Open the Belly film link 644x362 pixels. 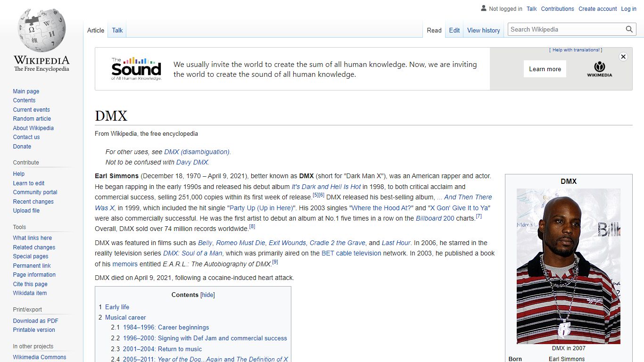tap(205, 243)
